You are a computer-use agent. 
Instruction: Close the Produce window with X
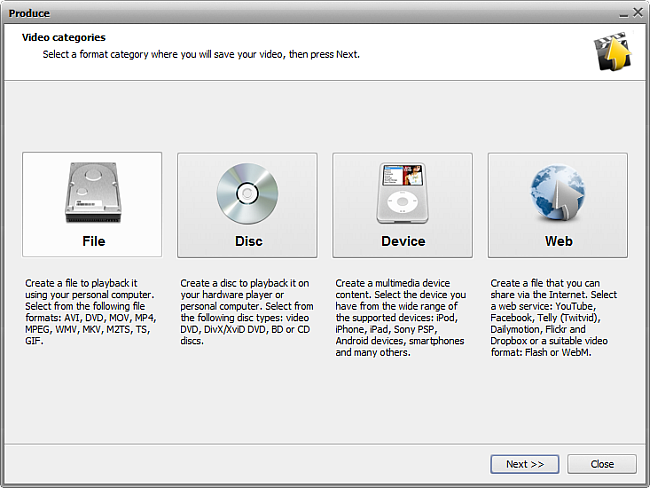pyautogui.click(x=638, y=13)
